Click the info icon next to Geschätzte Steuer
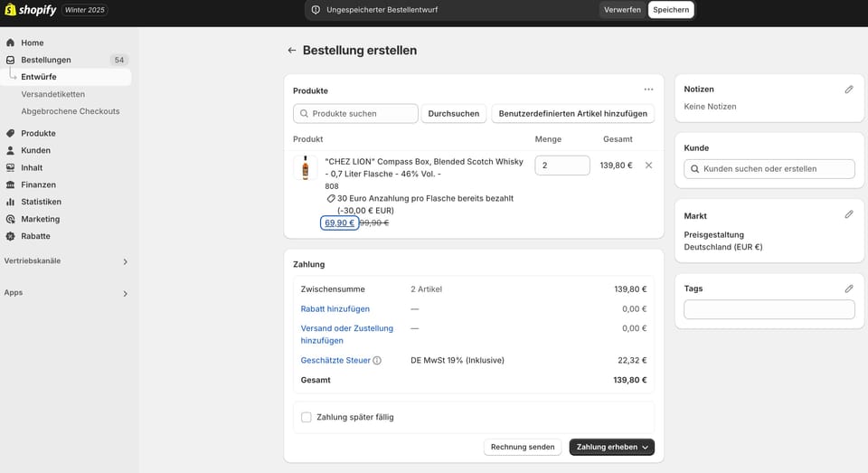The width and height of the screenshot is (868, 473). [x=377, y=361]
